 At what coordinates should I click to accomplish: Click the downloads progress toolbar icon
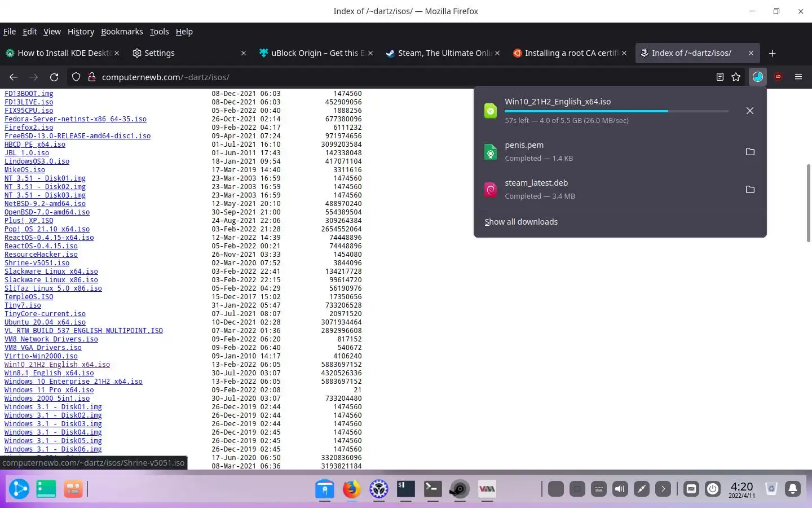tap(758, 77)
